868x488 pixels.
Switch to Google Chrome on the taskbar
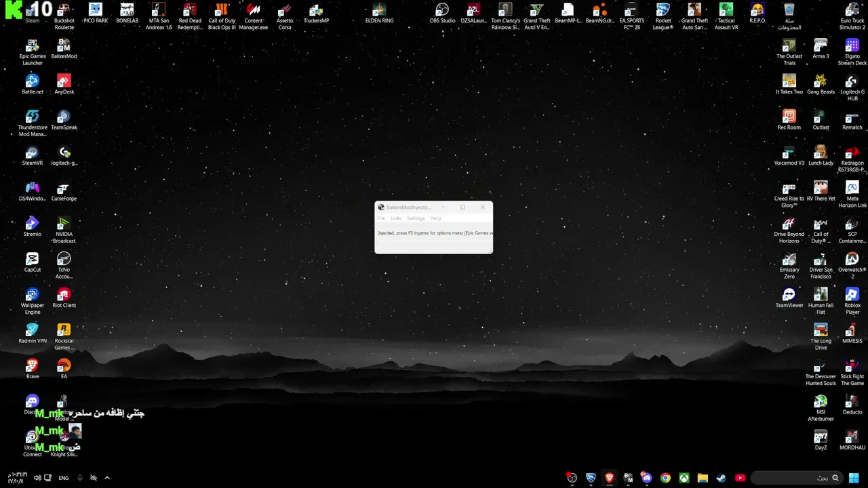coord(665,478)
